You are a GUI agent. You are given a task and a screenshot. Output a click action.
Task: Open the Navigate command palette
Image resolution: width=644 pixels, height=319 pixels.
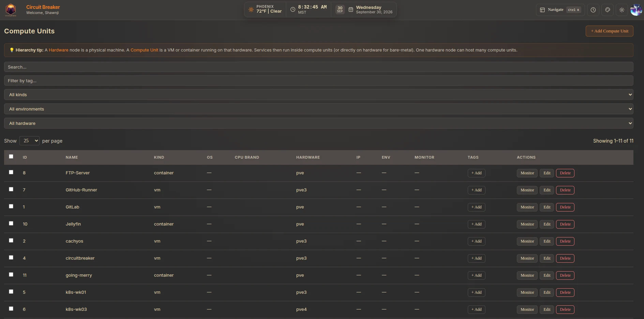click(x=560, y=10)
